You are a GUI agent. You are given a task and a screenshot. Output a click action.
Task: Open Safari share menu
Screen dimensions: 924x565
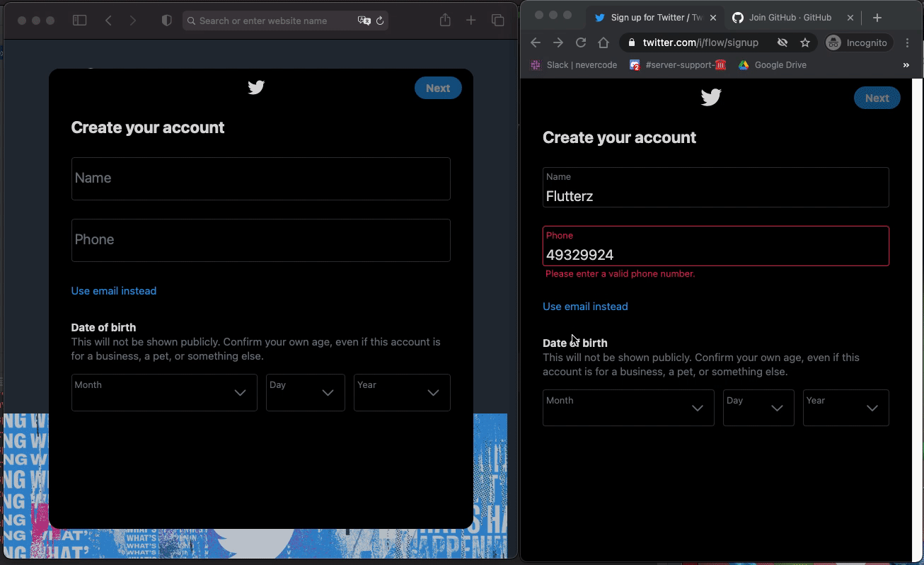click(445, 20)
